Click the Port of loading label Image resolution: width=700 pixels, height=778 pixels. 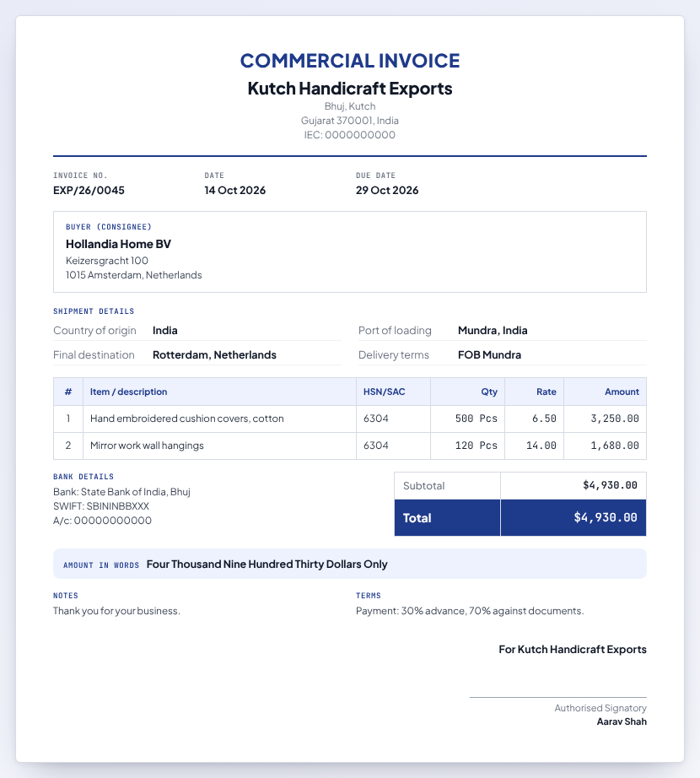coord(395,331)
